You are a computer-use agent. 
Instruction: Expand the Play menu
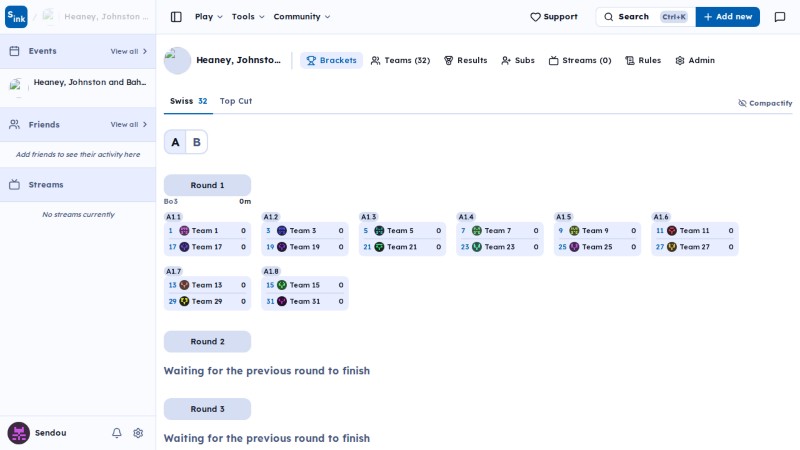point(209,17)
